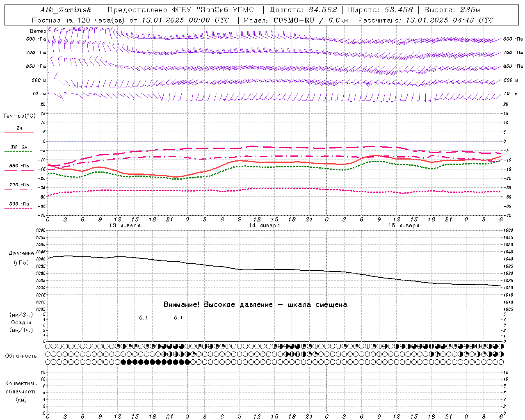This screenshot has width=525, height=420.
Task: Select the elevation text 'Высота: 235м'
Action: (452, 10)
